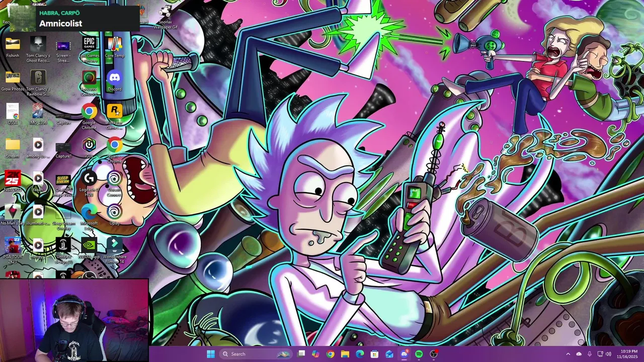The width and height of the screenshot is (644, 362).
Task: Select the IMG_2396 image file
Action: pos(38,114)
